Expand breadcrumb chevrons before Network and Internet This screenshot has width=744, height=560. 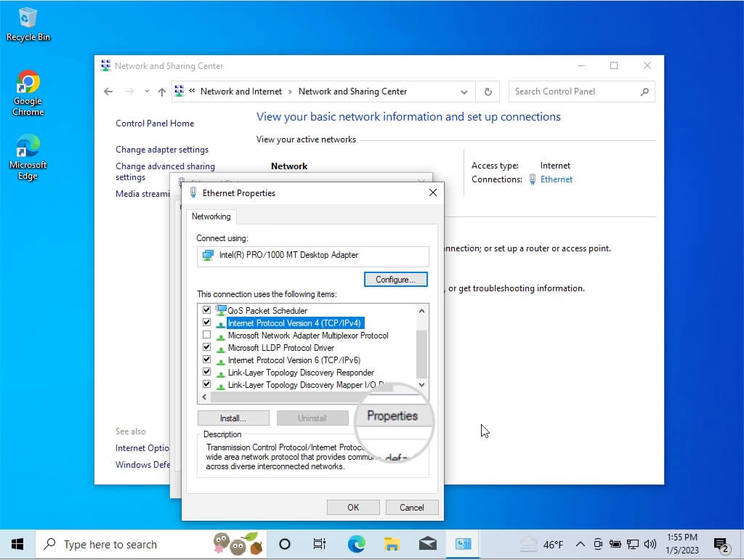tap(192, 91)
